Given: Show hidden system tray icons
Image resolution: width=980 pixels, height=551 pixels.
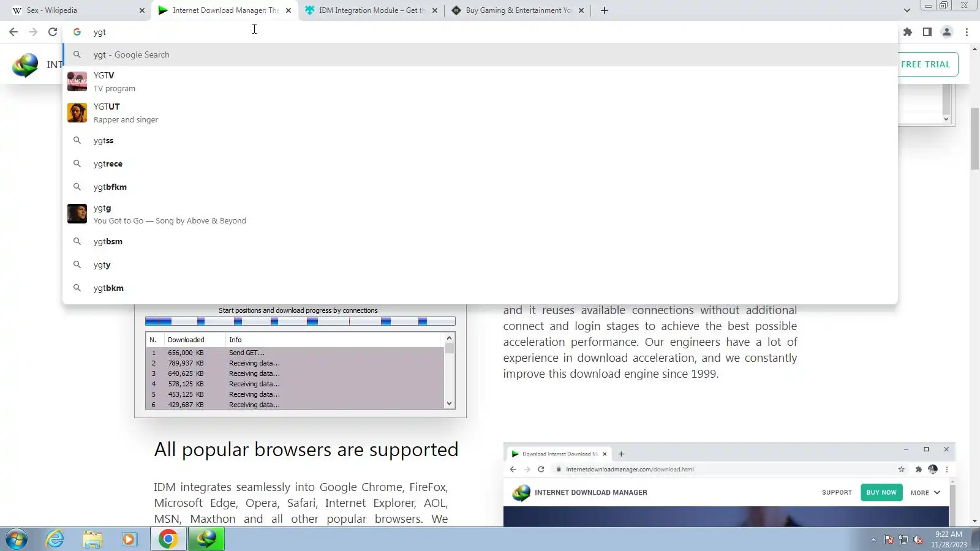Looking at the screenshot, I should [873, 540].
